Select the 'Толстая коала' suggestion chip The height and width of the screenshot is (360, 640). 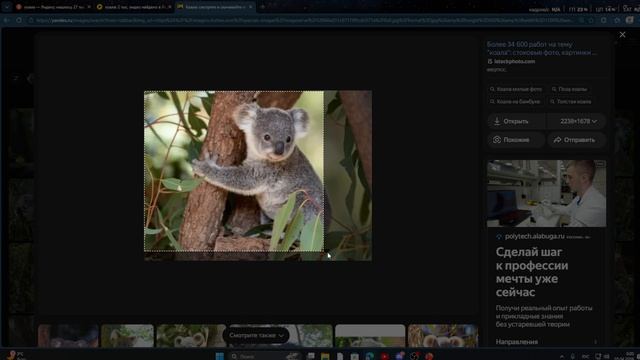[x=570, y=102]
